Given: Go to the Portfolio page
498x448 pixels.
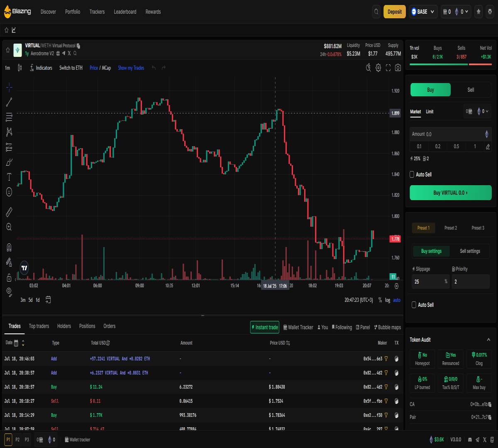Looking at the screenshot, I should (73, 12).
